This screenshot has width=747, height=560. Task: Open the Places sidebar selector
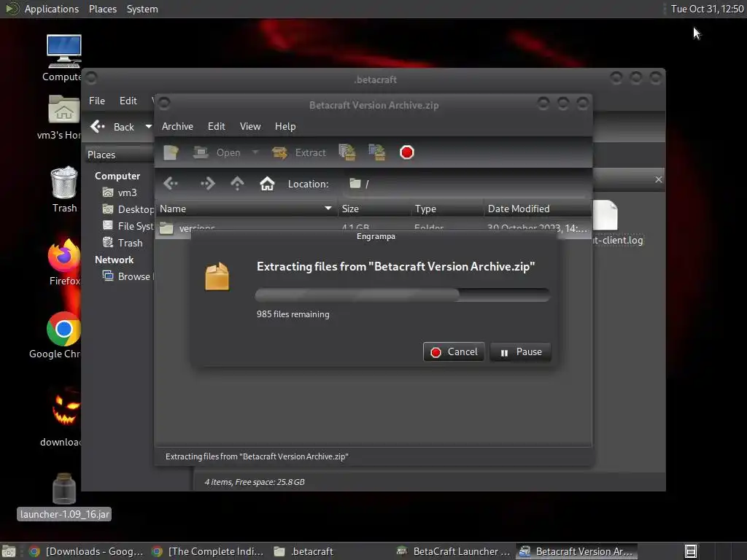[x=119, y=155]
